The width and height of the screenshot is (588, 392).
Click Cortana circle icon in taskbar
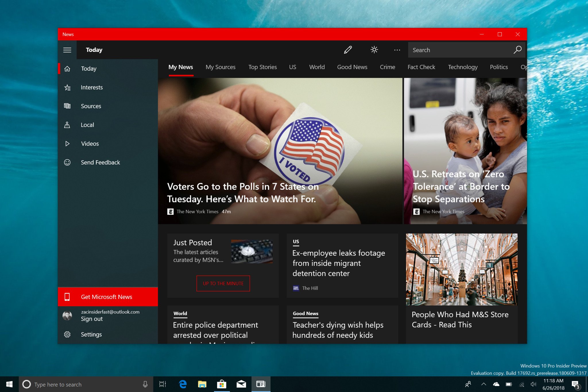(26, 384)
